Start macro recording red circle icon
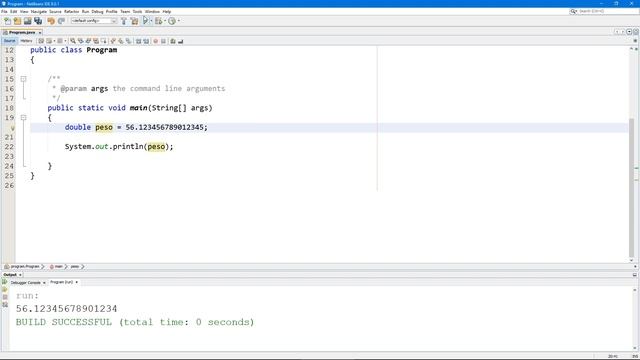 (155, 41)
